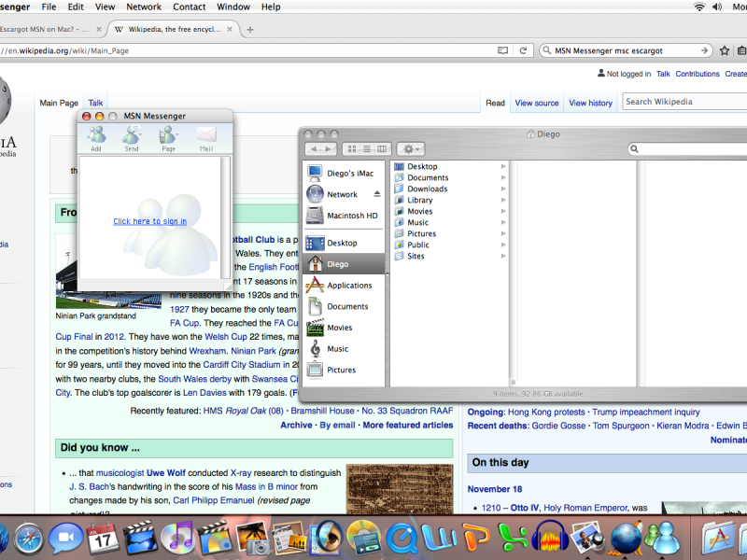Open the Wikipedia View history tab
Viewport: 747px width, 560px height.
(x=591, y=103)
